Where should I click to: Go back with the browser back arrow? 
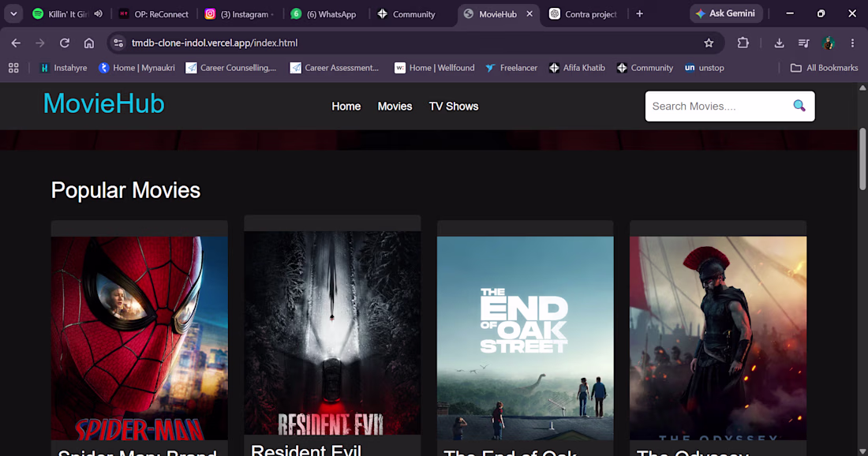pos(16,43)
